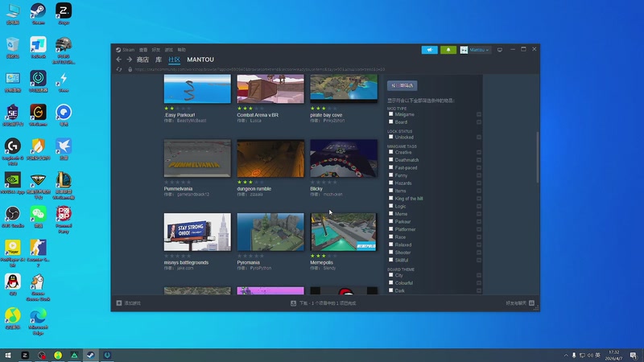Go forward with Steam's forward arrow

(130, 60)
